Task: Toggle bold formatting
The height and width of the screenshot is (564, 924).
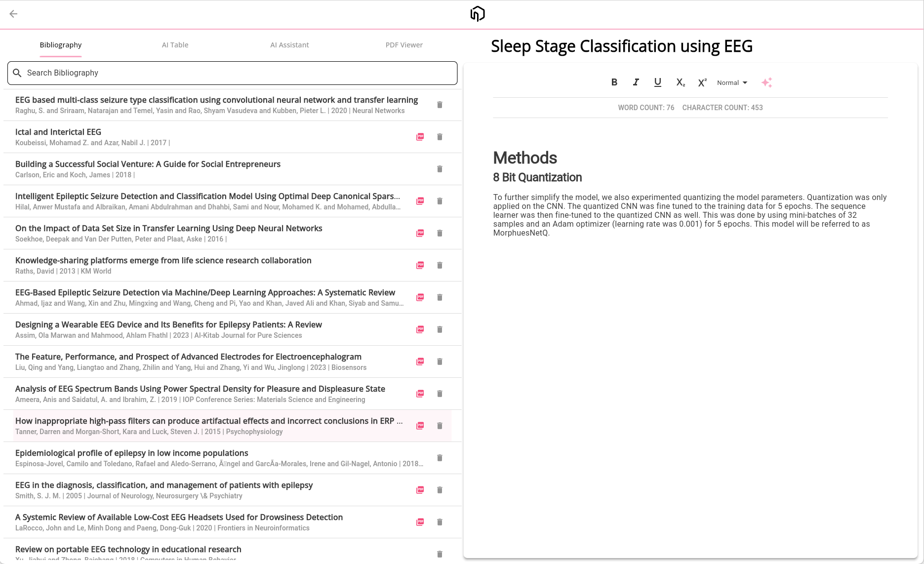Action: click(614, 82)
